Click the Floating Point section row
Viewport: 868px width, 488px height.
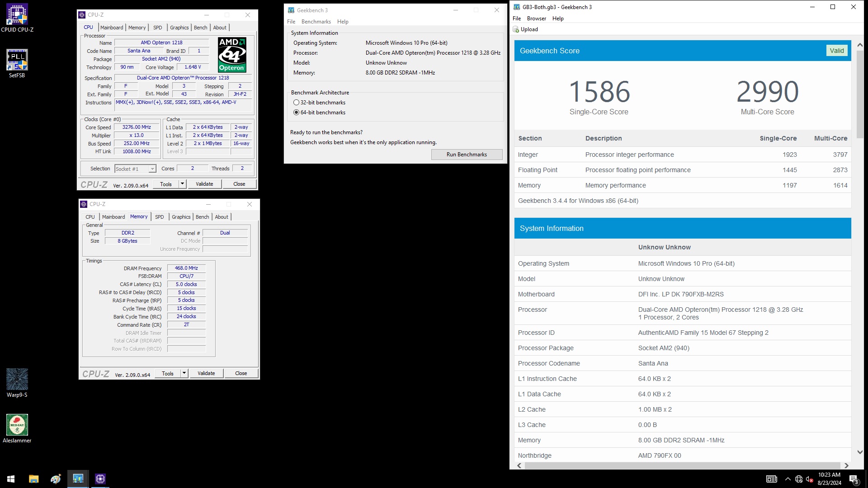click(683, 170)
